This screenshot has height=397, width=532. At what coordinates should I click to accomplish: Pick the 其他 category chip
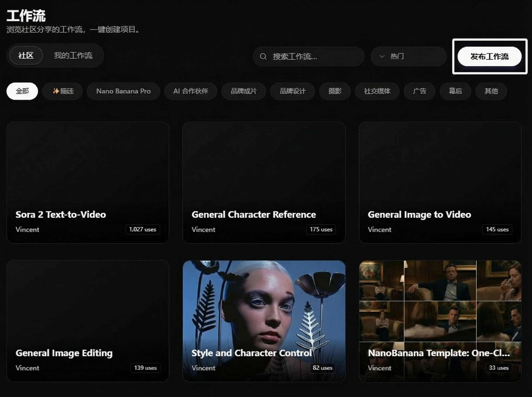point(491,91)
